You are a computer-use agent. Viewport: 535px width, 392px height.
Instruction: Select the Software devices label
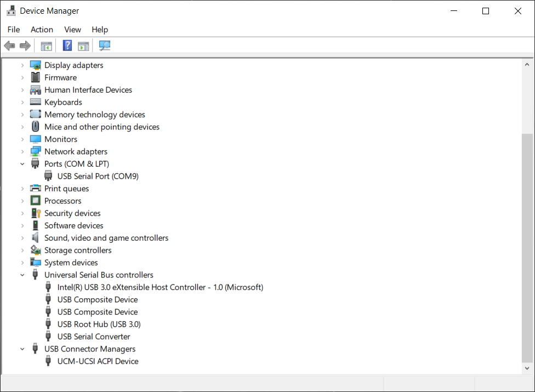coord(74,225)
